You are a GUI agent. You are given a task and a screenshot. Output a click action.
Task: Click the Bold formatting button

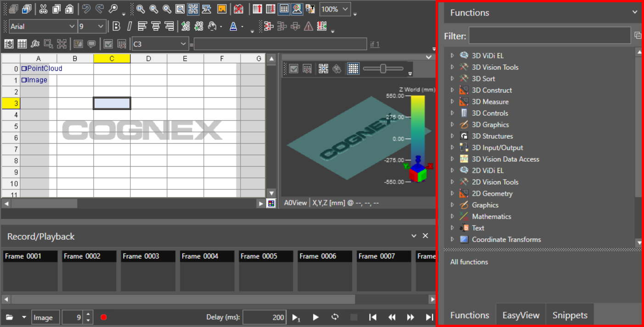(x=117, y=26)
